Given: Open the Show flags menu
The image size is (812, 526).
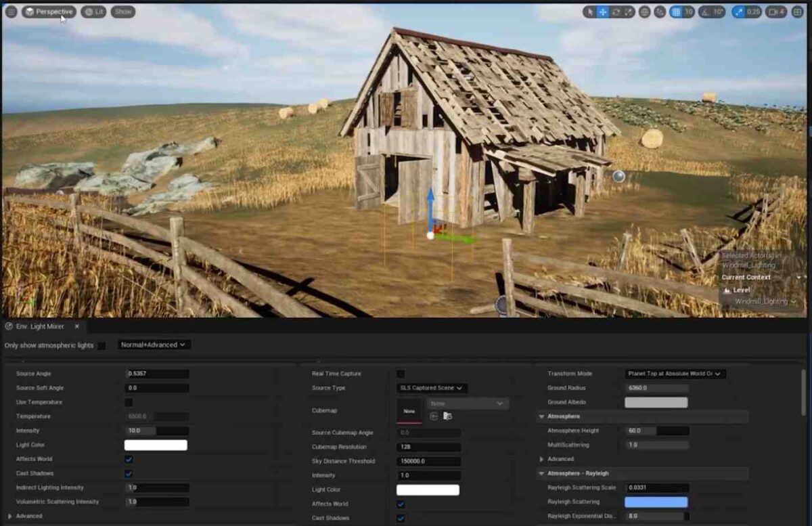Looking at the screenshot, I should [x=122, y=12].
